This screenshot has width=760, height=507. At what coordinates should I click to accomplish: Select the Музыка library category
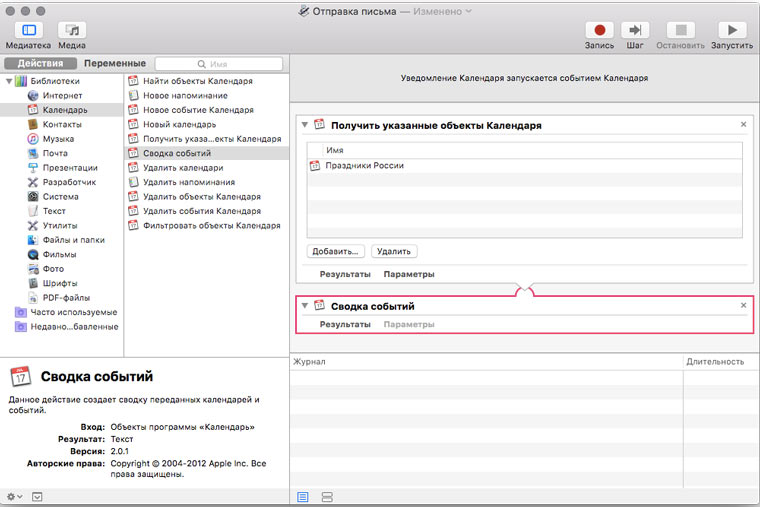(58, 139)
